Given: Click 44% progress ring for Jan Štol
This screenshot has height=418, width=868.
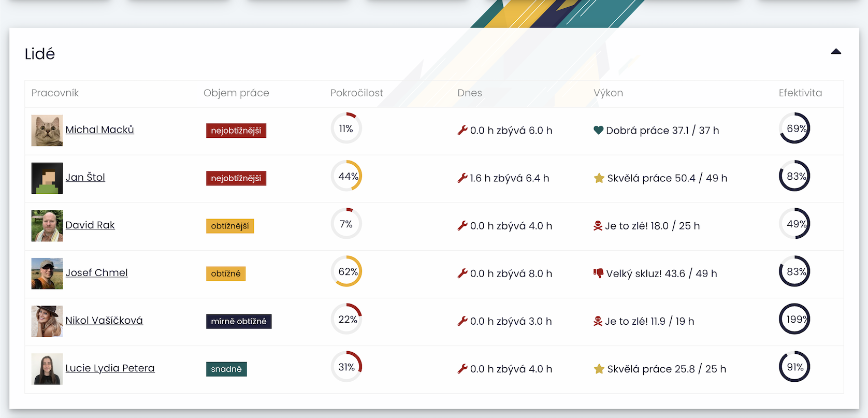Looking at the screenshot, I should point(346,176).
